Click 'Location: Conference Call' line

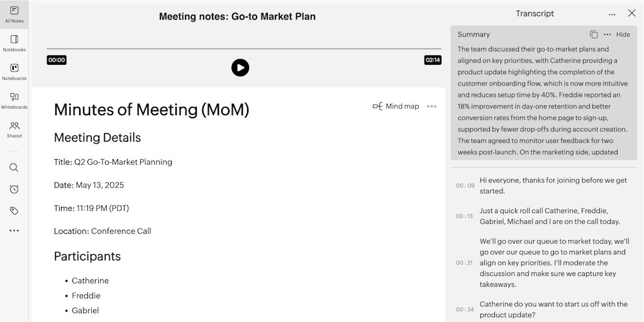[x=103, y=231]
